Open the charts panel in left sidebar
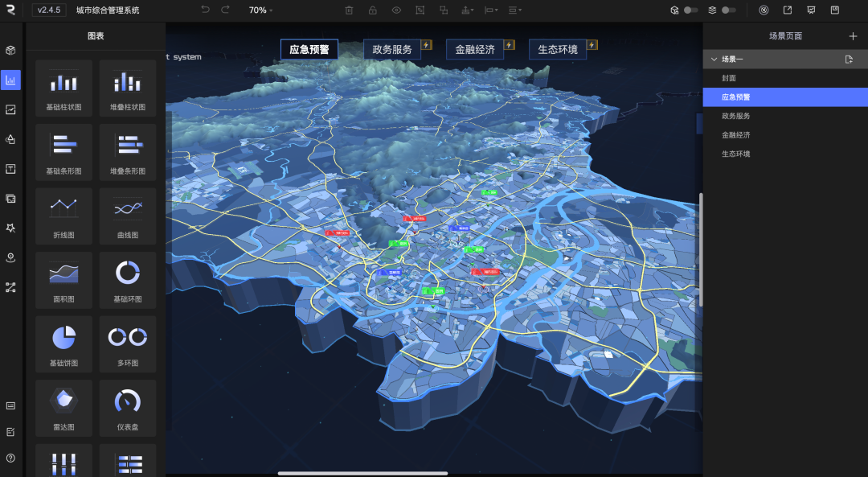Image resolution: width=868 pixels, height=477 pixels. (11, 80)
